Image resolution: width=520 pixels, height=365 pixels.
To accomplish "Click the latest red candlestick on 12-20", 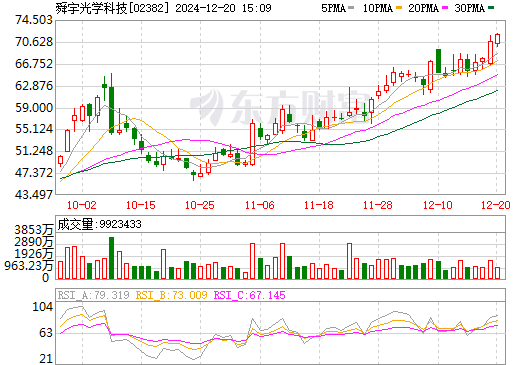I will [x=498, y=39].
